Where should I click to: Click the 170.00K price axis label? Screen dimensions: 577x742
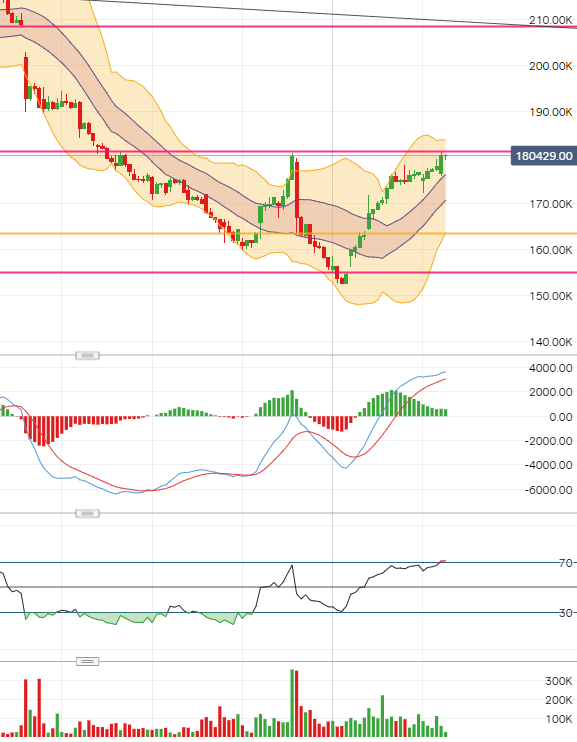coord(550,204)
